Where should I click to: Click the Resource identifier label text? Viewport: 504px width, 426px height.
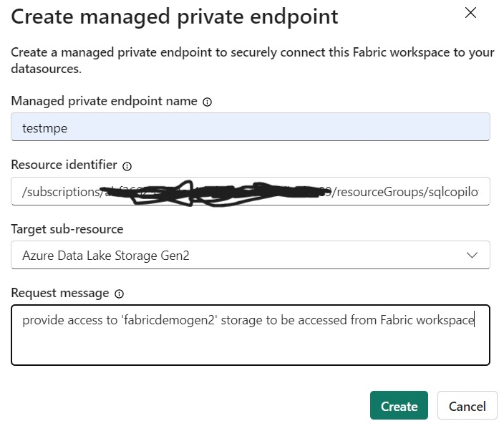coord(64,165)
